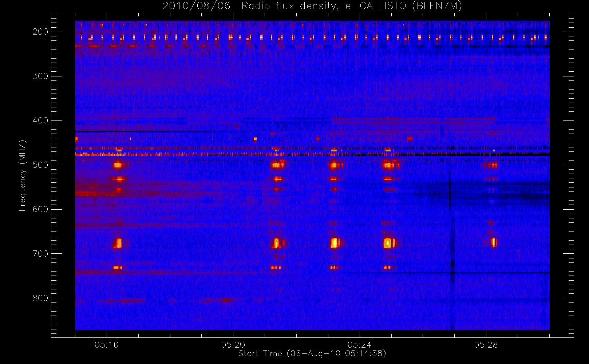Select the "300" frequency tick label
The image size is (589, 364).
click(x=40, y=76)
